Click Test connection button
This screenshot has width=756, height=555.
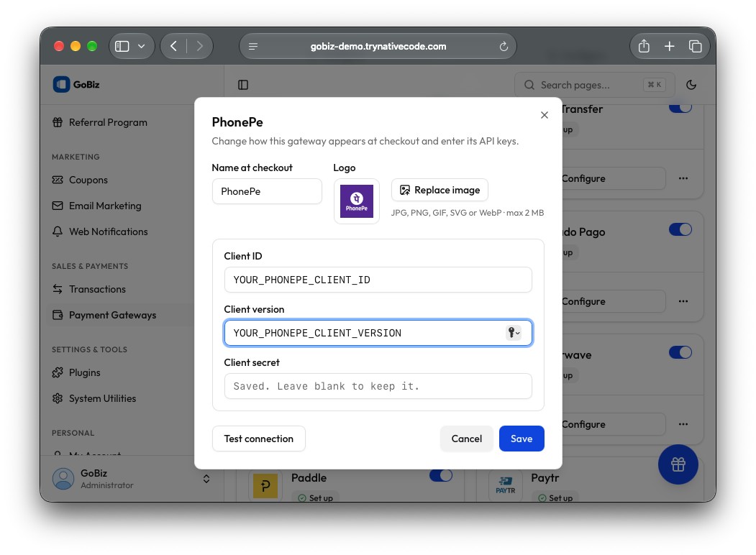[258, 439]
